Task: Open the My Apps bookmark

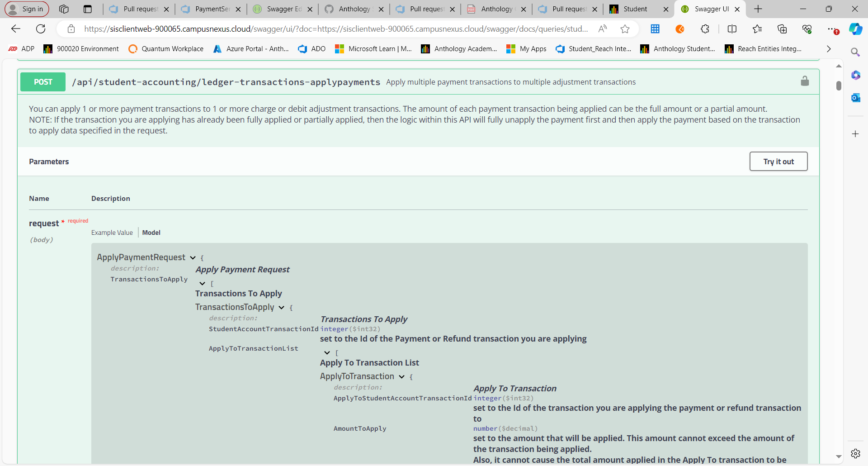Action: pos(526,49)
